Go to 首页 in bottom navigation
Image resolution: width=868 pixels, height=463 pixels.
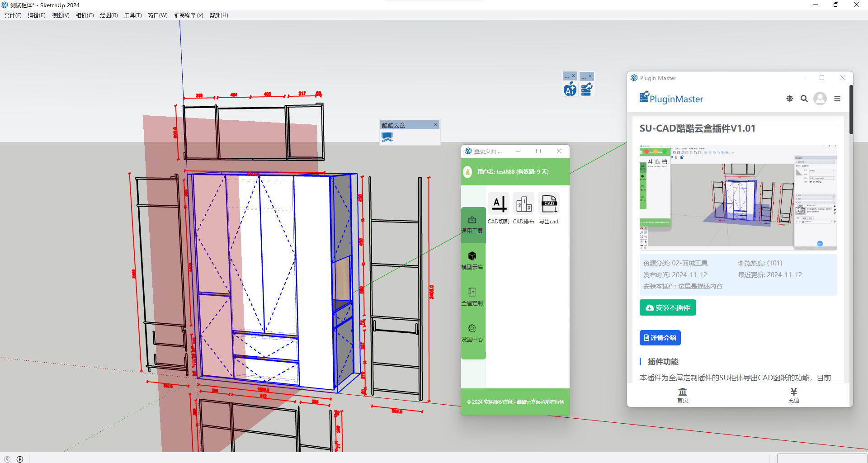tap(683, 395)
